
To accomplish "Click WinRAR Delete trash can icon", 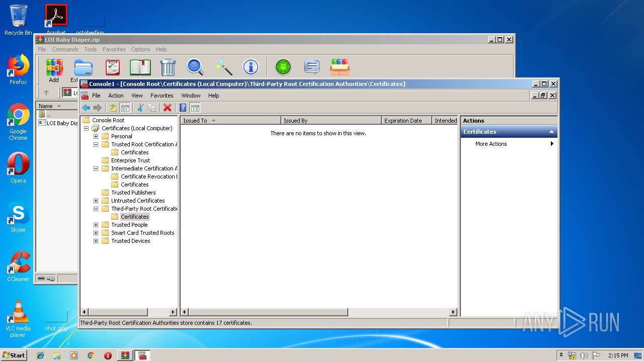I will pyautogui.click(x=168, y=67).
